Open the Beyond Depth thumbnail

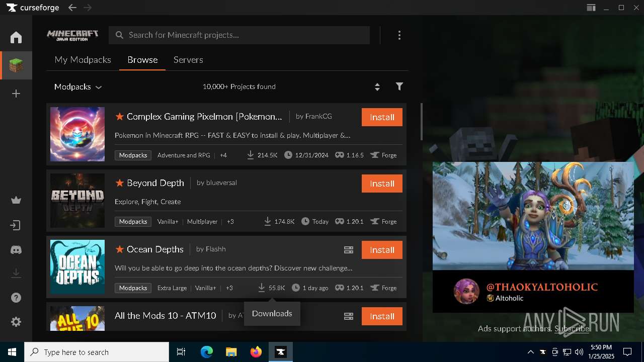[x=77, y=201]
